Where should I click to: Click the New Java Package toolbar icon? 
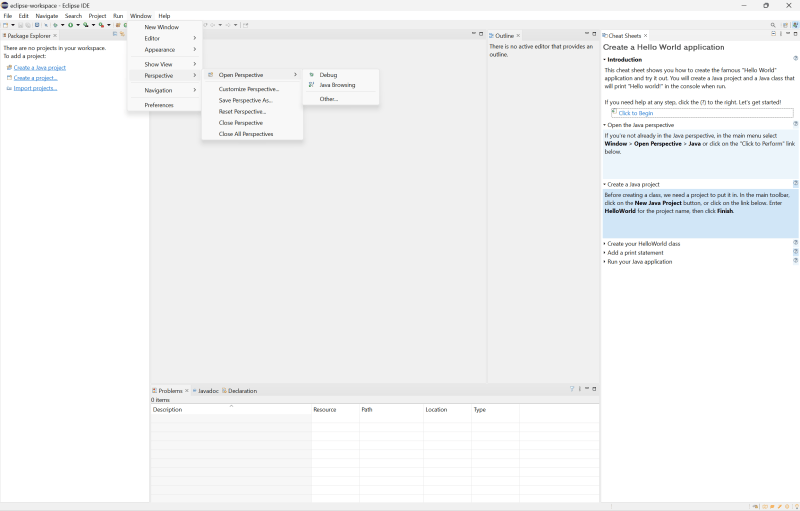pyautogui.click(x=118, y=25)
